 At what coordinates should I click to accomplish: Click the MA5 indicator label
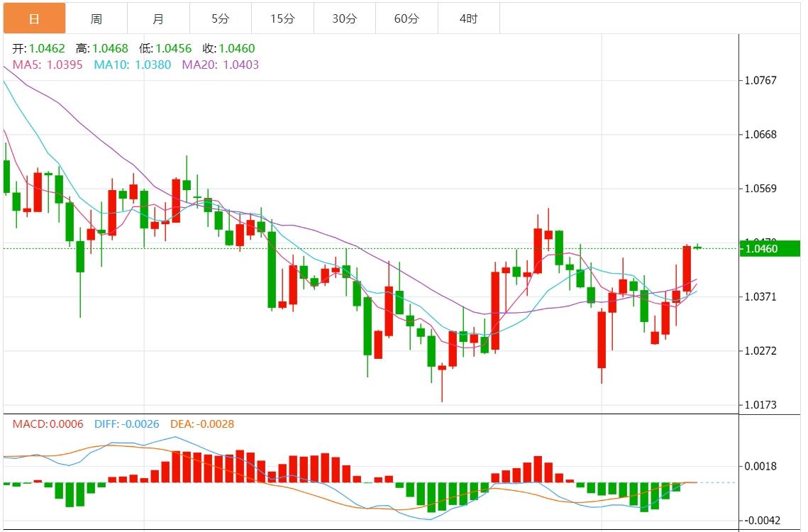48,65
